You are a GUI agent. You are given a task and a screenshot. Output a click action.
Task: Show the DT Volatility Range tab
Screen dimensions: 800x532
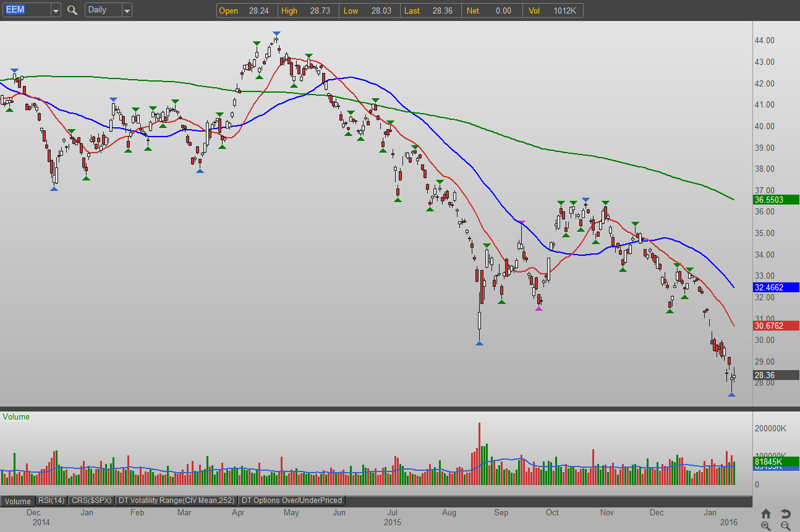176,500
